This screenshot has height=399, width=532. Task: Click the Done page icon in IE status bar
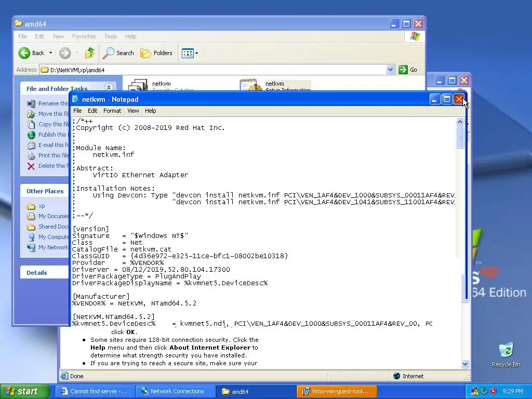[x=64, y=376]
